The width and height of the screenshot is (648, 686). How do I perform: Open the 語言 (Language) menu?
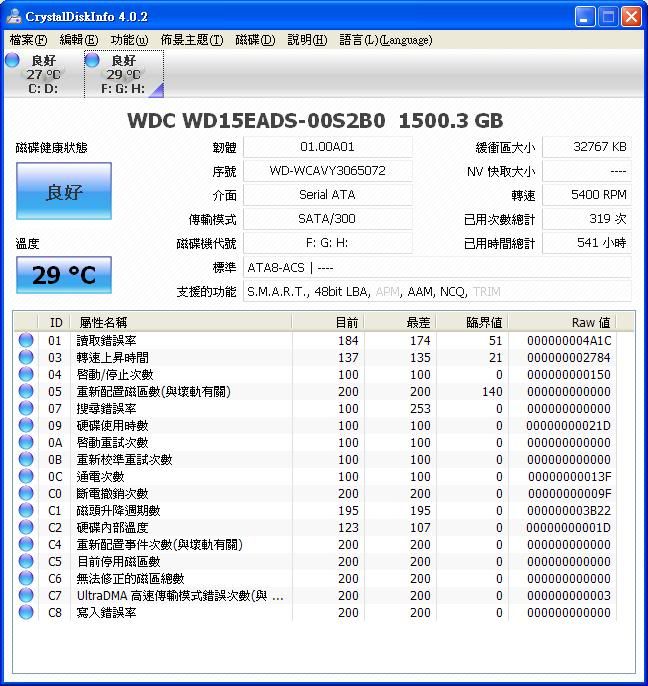point(385,40)
